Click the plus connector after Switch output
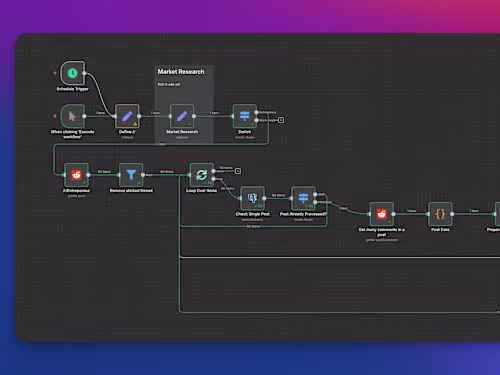The image size is (500, 375). click(x=281, y=120)
